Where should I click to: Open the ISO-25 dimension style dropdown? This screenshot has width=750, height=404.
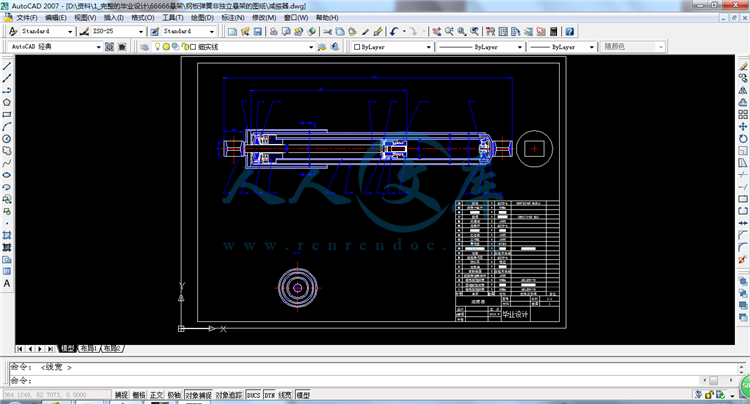click(141, 32)
